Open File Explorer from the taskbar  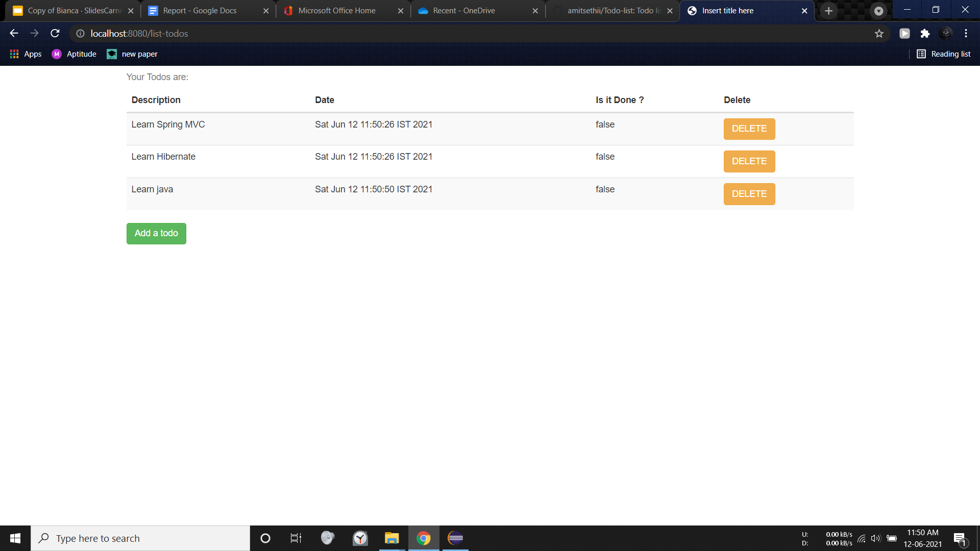pyautogui.click(x=391, y=538)
